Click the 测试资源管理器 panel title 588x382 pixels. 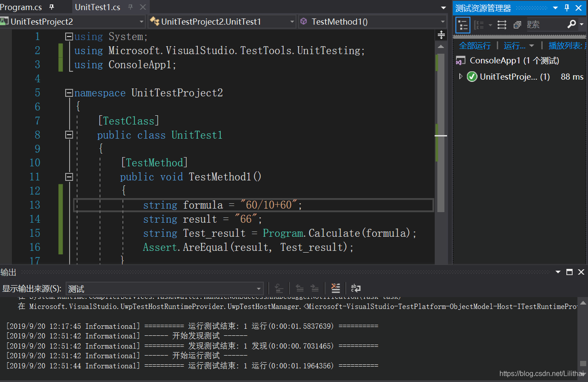coord(483,8)
